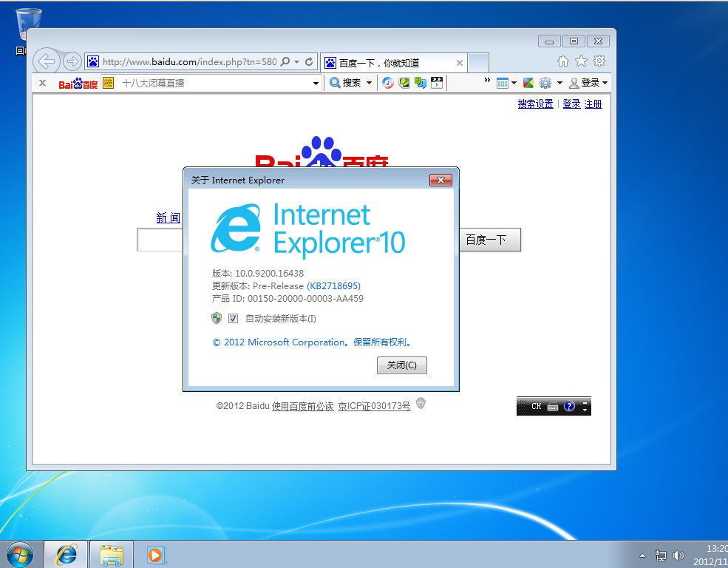Expand Baidu toolbar search box dropdown

tap(316, 84)
